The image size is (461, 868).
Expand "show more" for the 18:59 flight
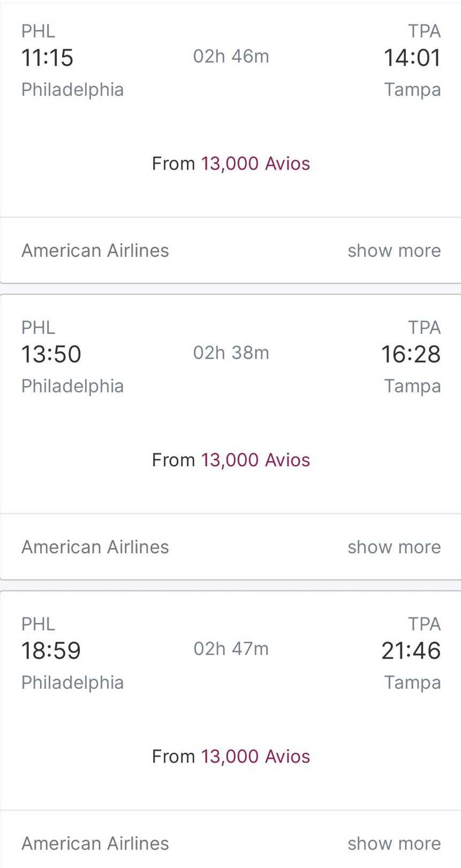[x=394, y=843]
